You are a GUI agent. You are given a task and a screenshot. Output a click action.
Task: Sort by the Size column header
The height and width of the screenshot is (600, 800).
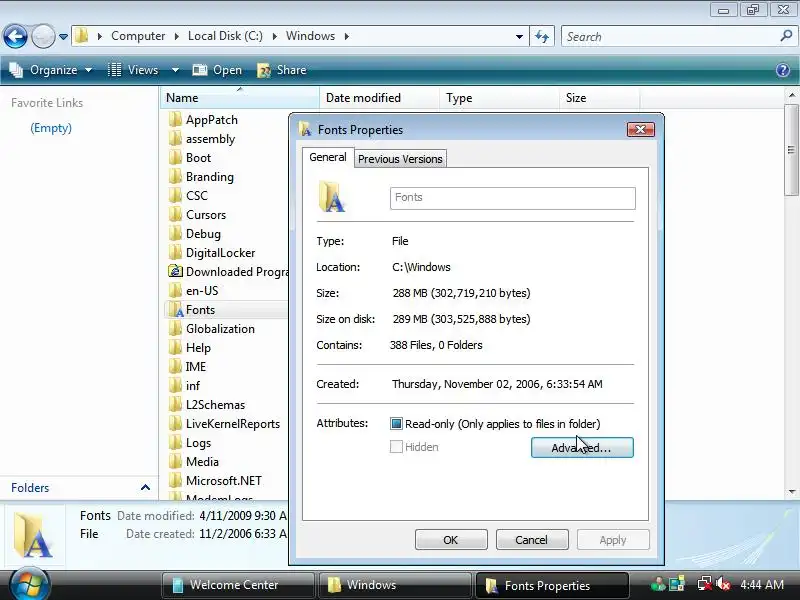(x=599, y=98)
